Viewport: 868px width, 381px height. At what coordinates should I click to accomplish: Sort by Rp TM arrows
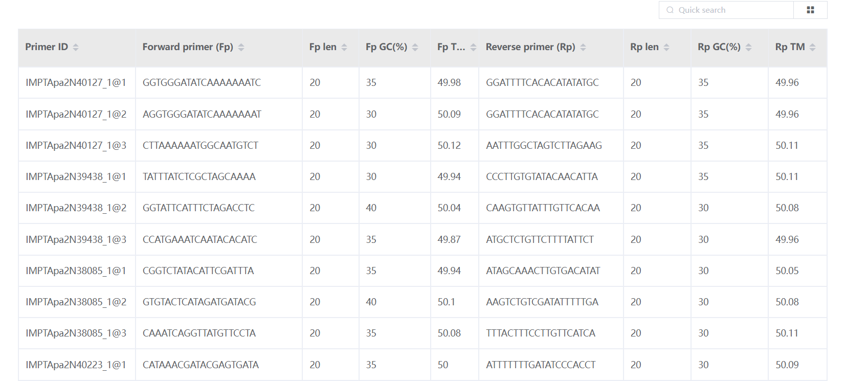click(813, 47)
